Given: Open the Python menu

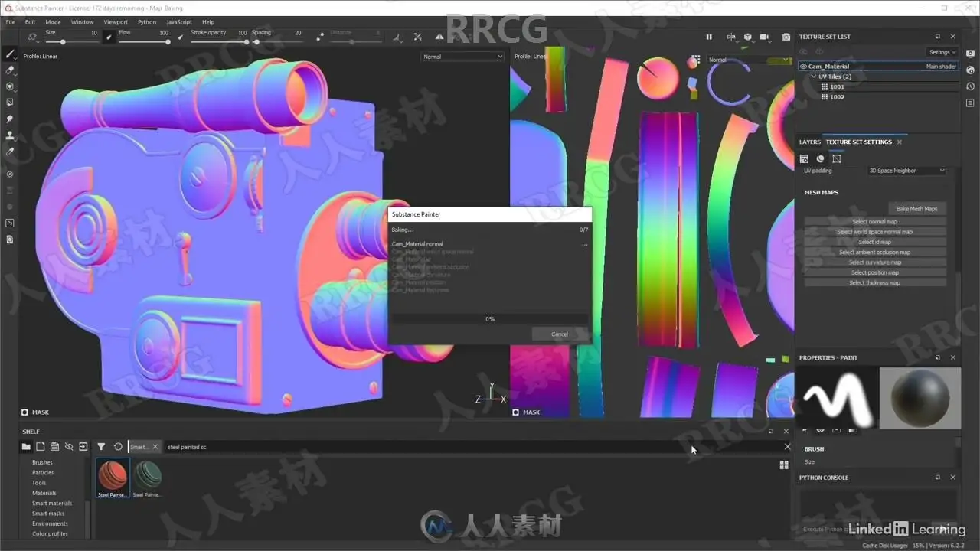Looking at the screenshot, I should pyautogui.click(x=147, y=22).
